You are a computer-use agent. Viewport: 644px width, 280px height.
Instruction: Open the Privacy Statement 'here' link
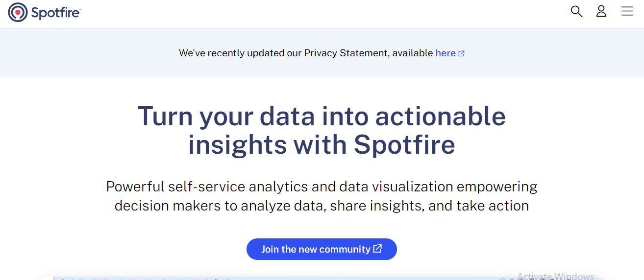pyautogui.click(x=446, y=53)
